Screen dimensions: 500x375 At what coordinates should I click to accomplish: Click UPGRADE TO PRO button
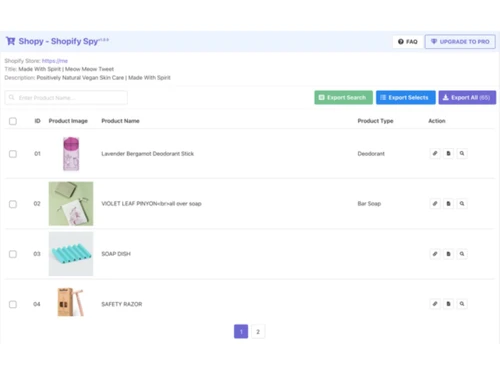pyautogui.click(x=460, y=42)
